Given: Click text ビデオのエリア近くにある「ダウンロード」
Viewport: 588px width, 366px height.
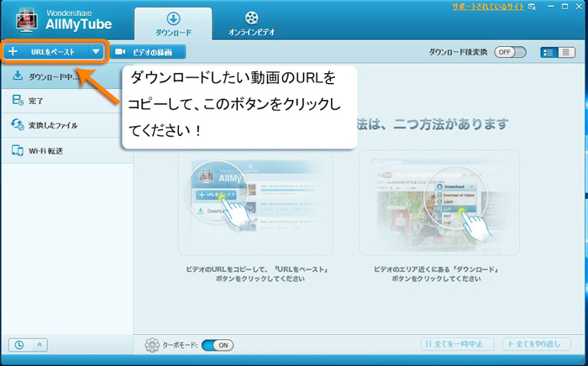Looking at the screenshot, I should pyautogui.click(x=436, y=269).
